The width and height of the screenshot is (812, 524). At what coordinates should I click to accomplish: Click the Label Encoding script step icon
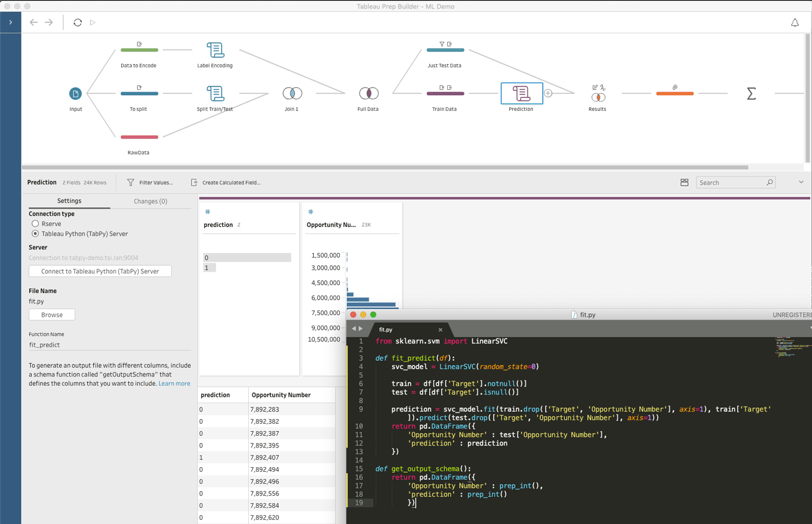coord(215,50)
